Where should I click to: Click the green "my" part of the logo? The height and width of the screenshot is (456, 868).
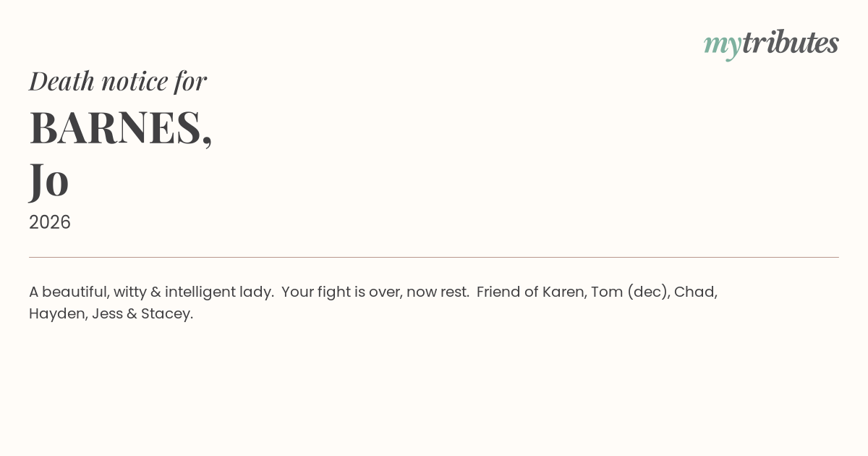(722, 46)
